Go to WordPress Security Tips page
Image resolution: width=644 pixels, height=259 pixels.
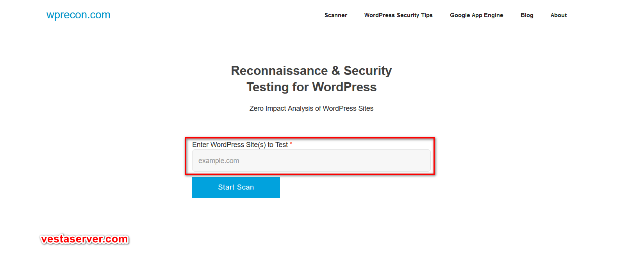pyautogui.click(x=398, y=15)
